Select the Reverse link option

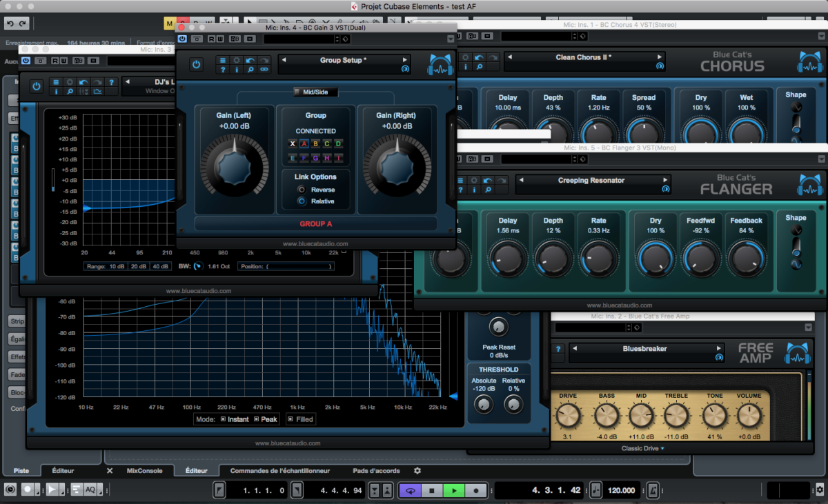302,190
